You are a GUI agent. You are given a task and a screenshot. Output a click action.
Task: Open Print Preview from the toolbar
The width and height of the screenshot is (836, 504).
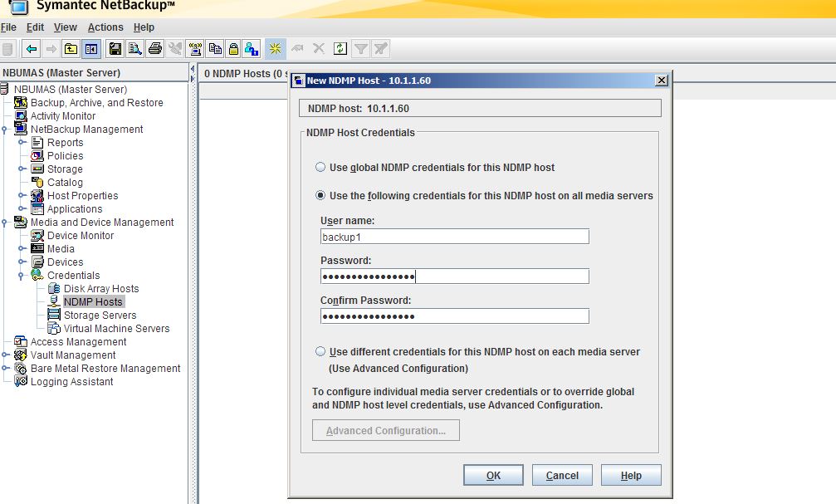[x=134, y=48]
